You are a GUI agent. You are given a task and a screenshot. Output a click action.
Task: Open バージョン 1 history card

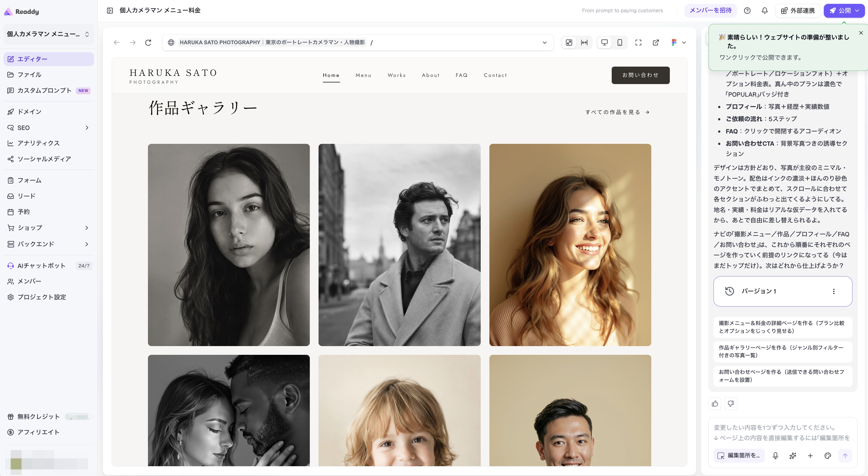pyautogui.click(x=782, y=291)
